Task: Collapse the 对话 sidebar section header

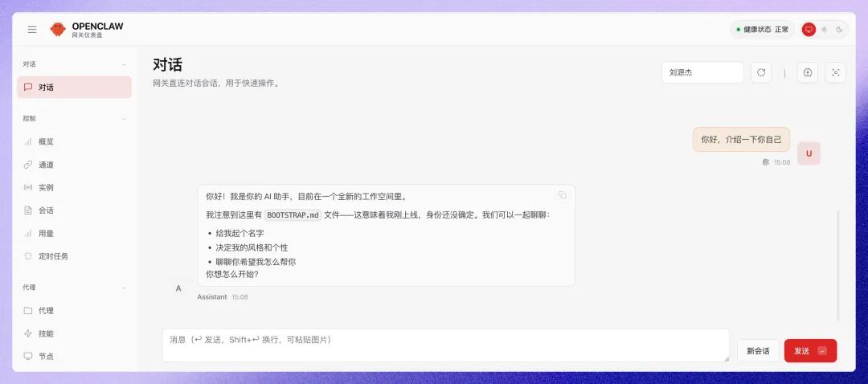Action: click(74, 64)
